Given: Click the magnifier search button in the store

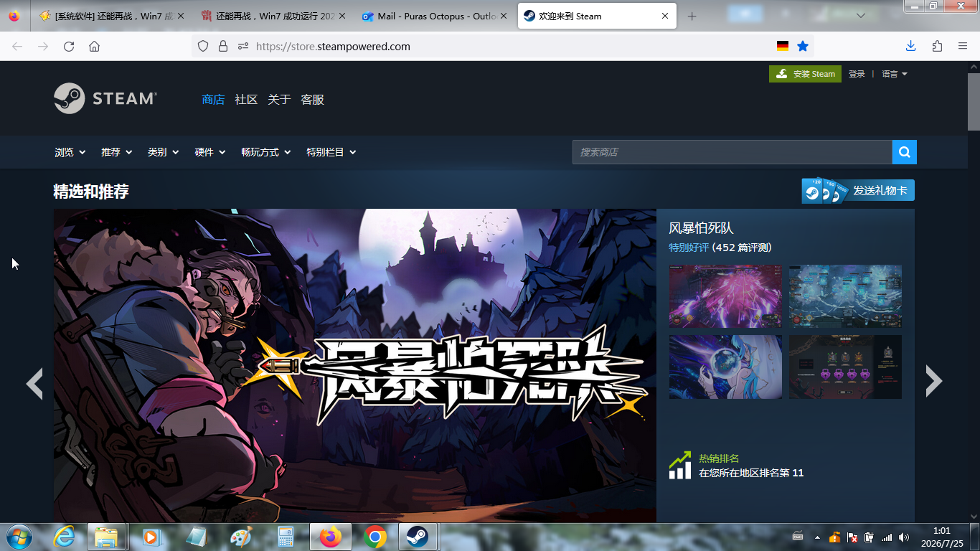Looking at the screenshot, I should click(x=904, y=152).
